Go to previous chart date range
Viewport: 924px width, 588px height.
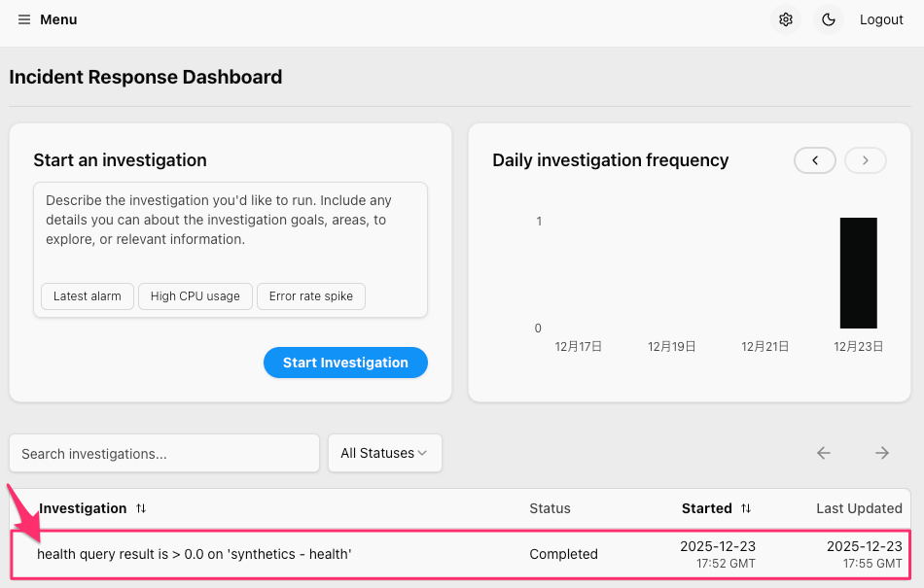(815, 160)
